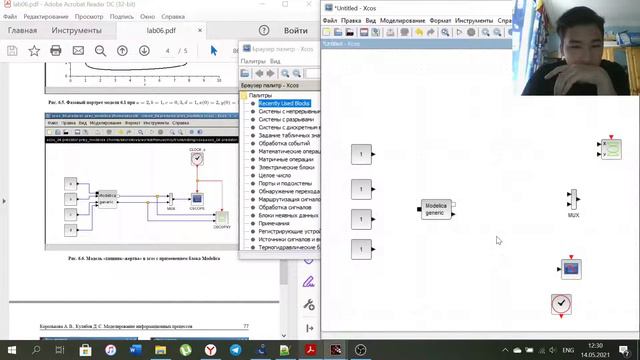
Task: Select the XY scope block
Action: 611,149
